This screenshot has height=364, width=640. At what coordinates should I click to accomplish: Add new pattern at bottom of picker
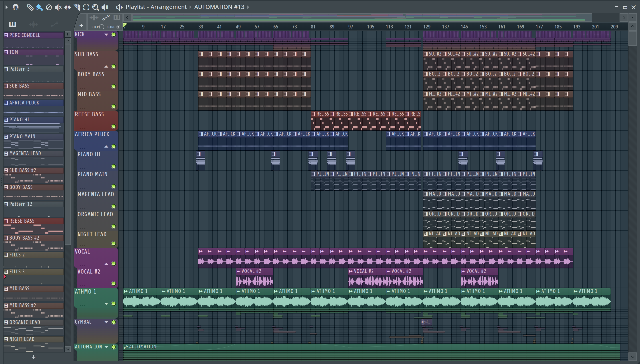click(34, 357)
